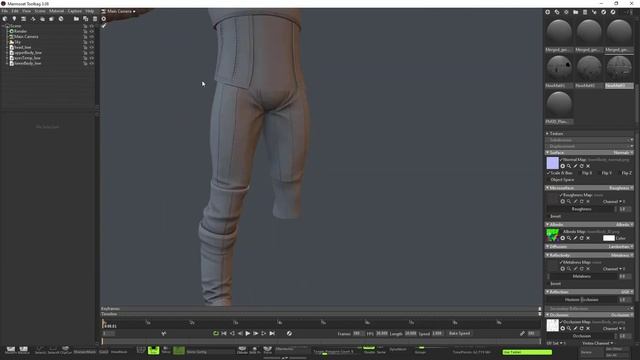Clear the Roughness Map with the X icon
640x360 pixels.
(x=588, y=202)
